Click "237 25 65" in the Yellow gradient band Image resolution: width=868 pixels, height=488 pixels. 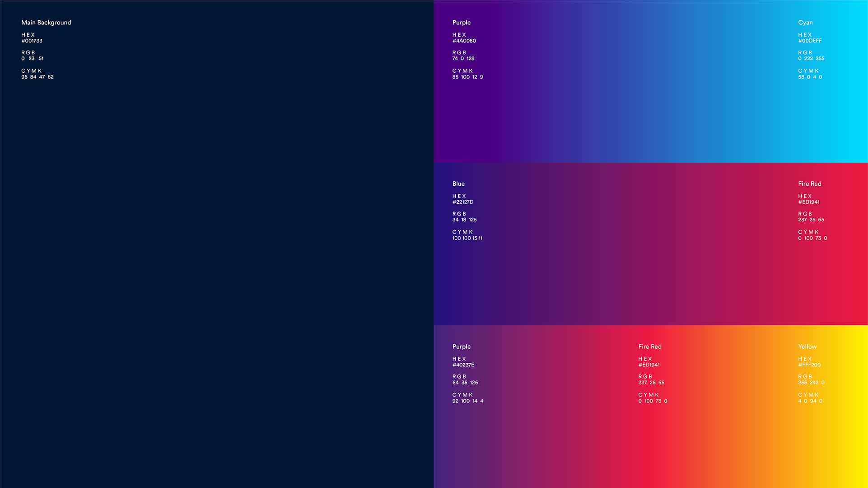pos(651,382)
